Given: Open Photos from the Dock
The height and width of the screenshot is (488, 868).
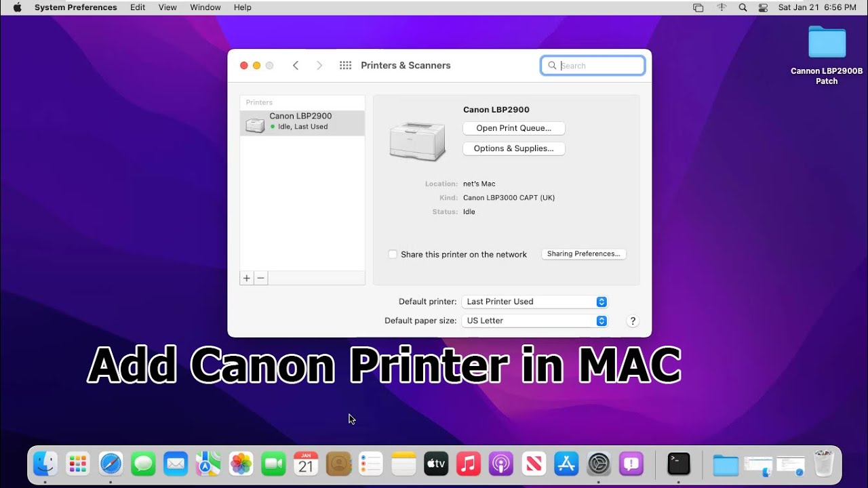Looking at the screenshot, I should (x=241, y=464).
